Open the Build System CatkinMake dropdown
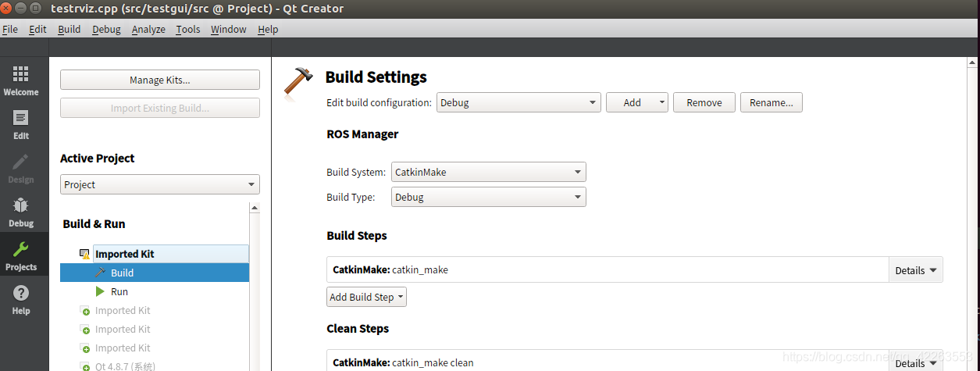980x371 pixels. point(488,172)
